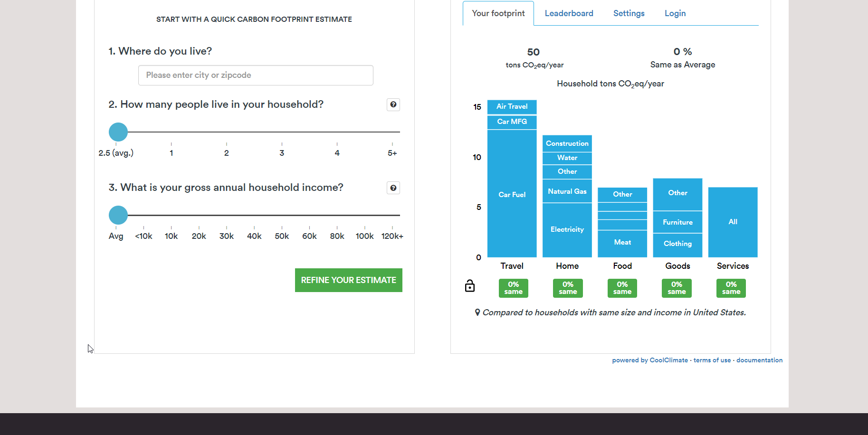Click the Refine Your Estimate button
This screenshot has width=868, height=435.
pyautogui.click(x=348, y=280)
